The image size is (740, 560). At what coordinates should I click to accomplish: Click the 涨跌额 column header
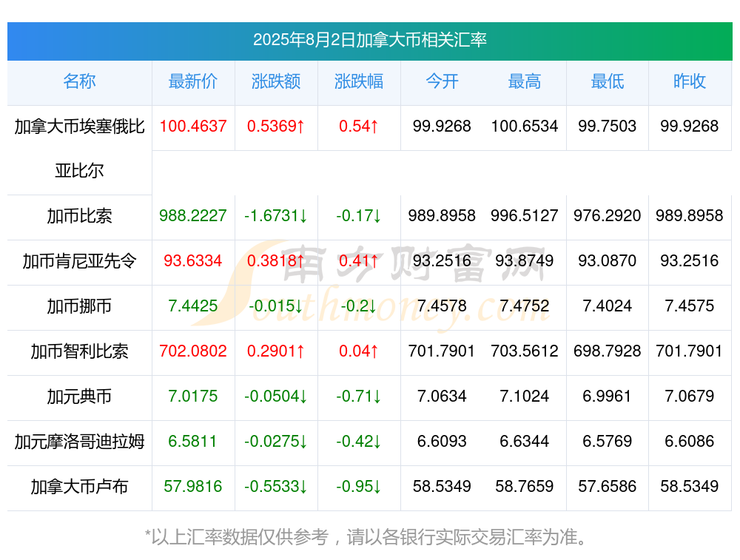276,81
